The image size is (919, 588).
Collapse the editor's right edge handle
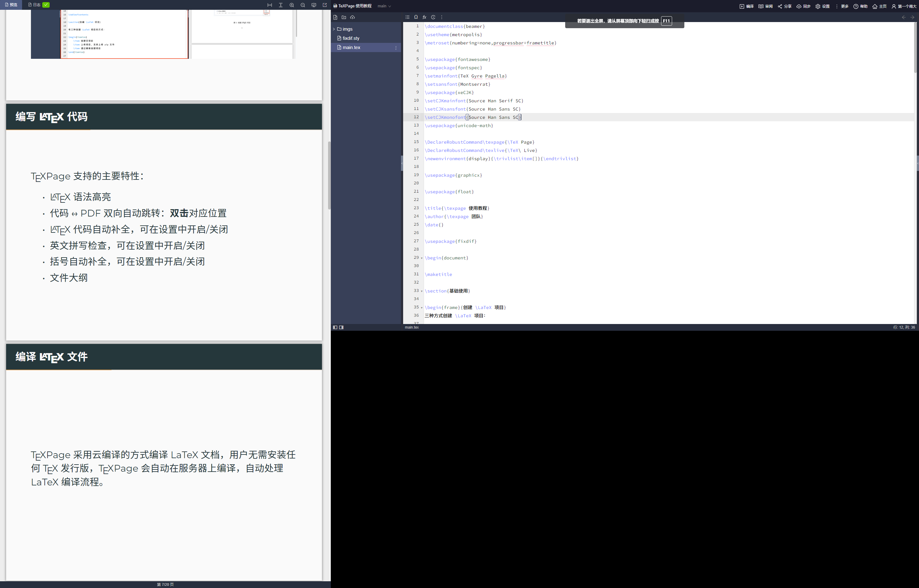(917, 164)
